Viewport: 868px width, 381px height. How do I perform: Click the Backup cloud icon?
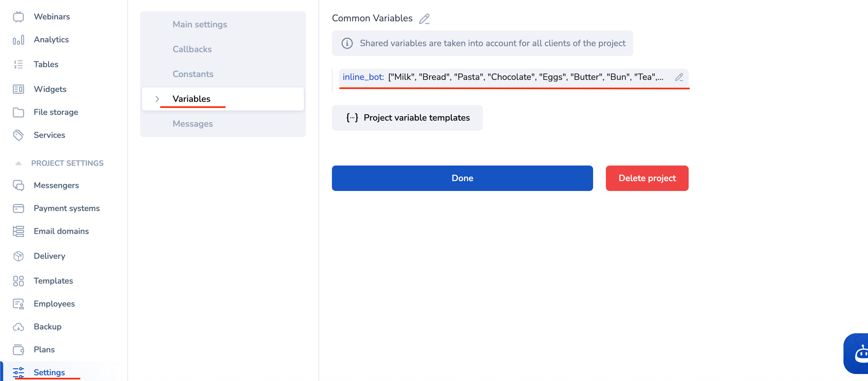tap(18, 327)
